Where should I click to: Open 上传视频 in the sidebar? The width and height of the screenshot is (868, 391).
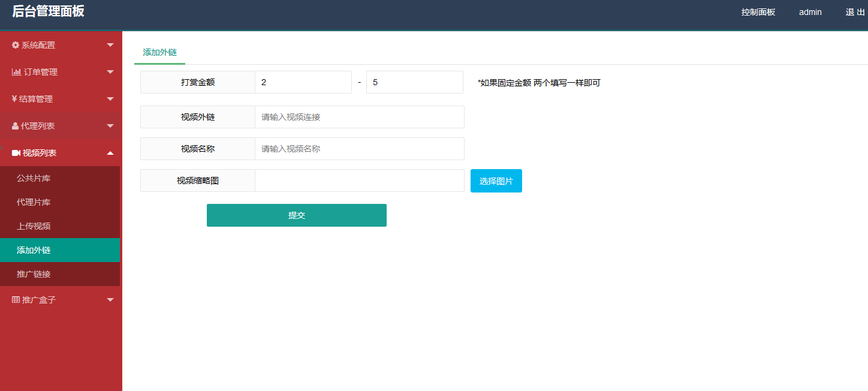(34, 226)
